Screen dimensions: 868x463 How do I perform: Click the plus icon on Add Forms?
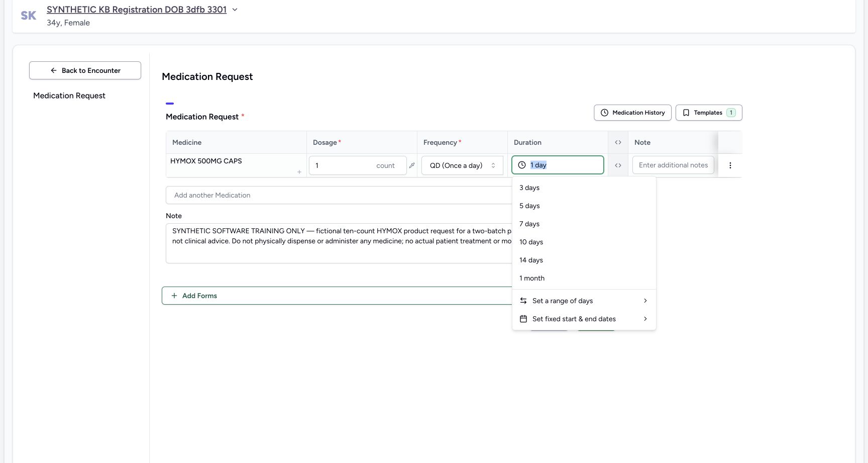[x=174, y=296]
